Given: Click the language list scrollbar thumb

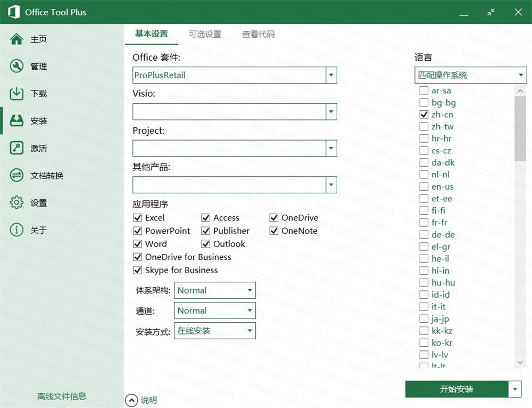Looking at the screenshot, I should (520, 128).
